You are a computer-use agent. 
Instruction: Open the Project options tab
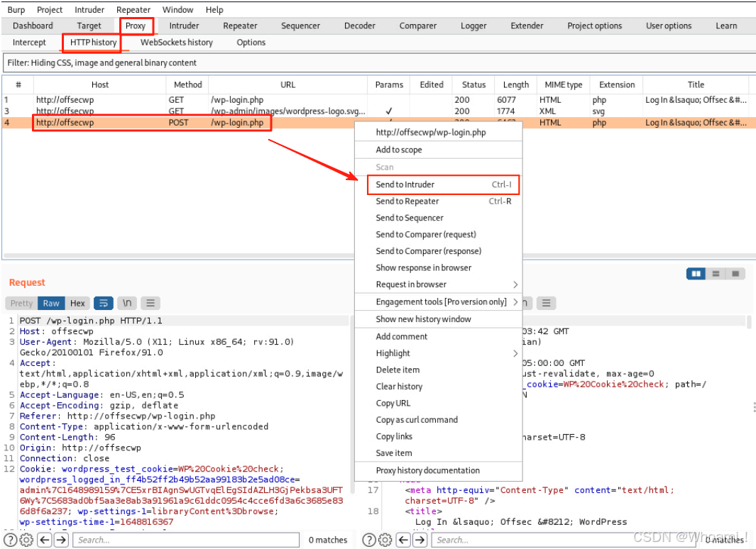(x=594, y=26)
